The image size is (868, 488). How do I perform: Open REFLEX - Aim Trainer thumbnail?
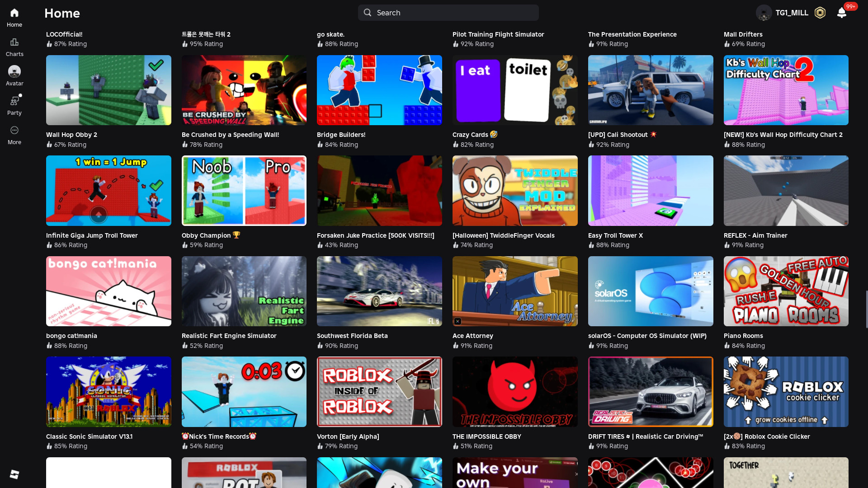(x=786, y=191)
